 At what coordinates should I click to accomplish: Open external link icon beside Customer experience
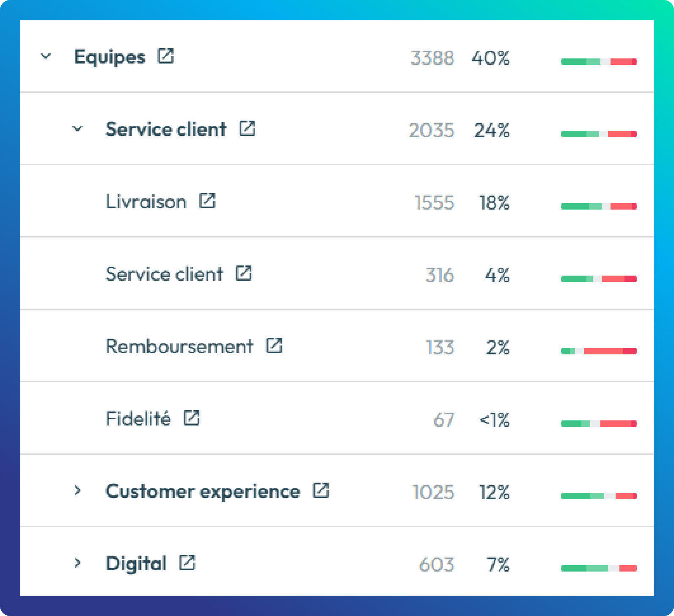[x=321, y=490]
